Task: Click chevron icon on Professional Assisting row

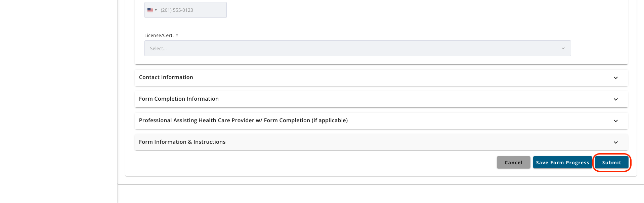Action: tap(615, 121)
